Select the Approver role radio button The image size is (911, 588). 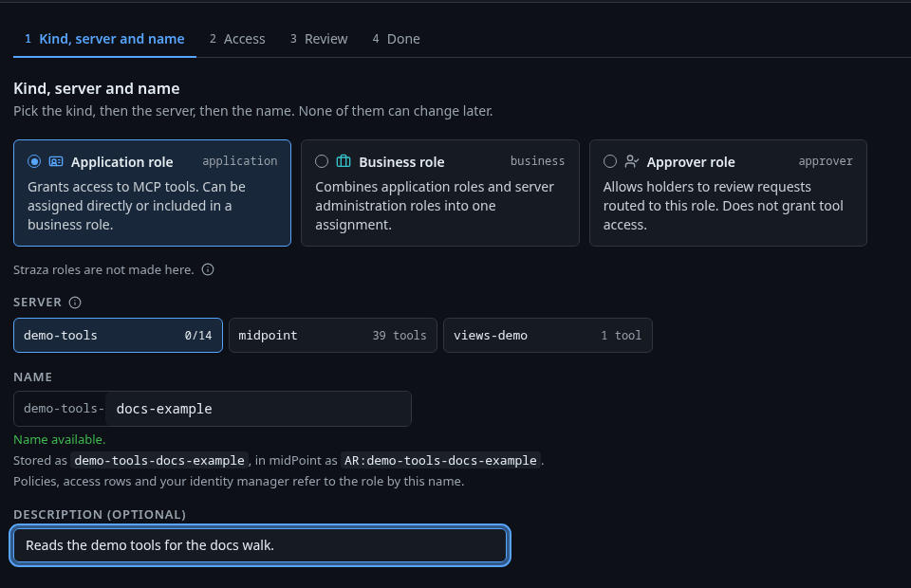[x=610, y=161]
